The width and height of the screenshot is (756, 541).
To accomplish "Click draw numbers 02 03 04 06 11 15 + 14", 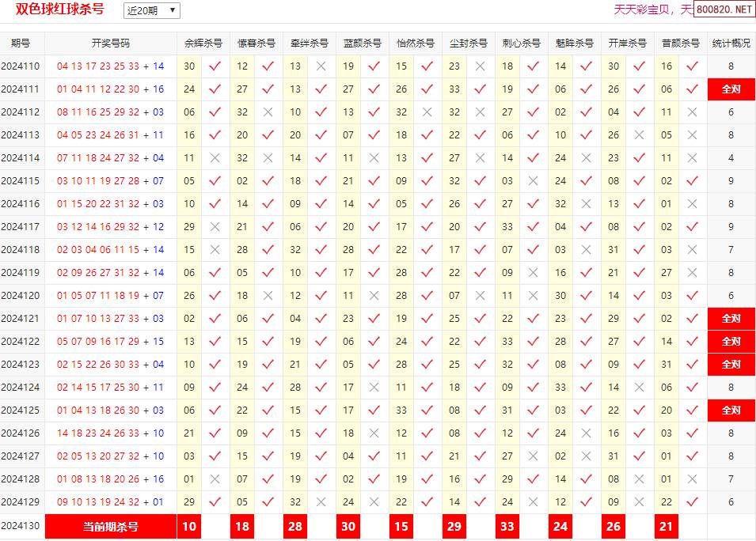I will (x=110, y=250).
